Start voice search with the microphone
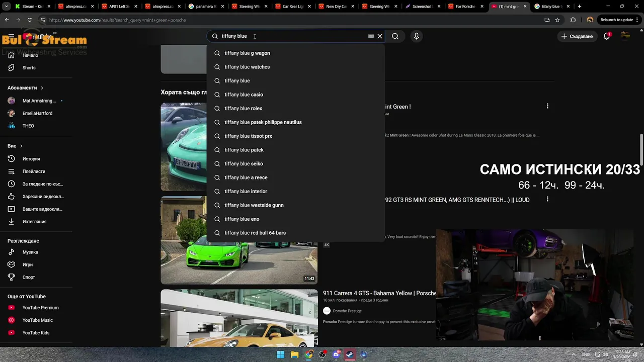The height and width of the screenshot is (362, 644). point(416,36)
